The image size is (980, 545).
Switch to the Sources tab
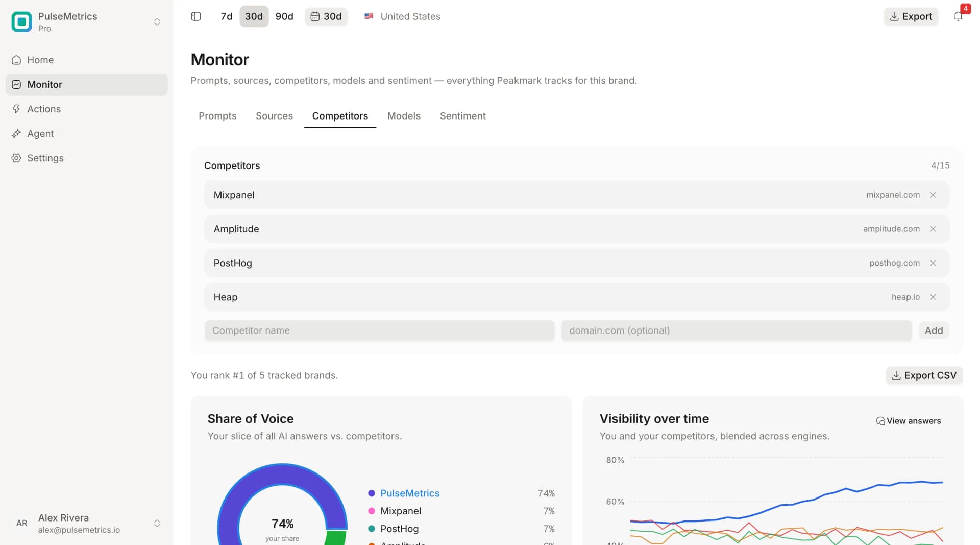(x=274, y=116)
